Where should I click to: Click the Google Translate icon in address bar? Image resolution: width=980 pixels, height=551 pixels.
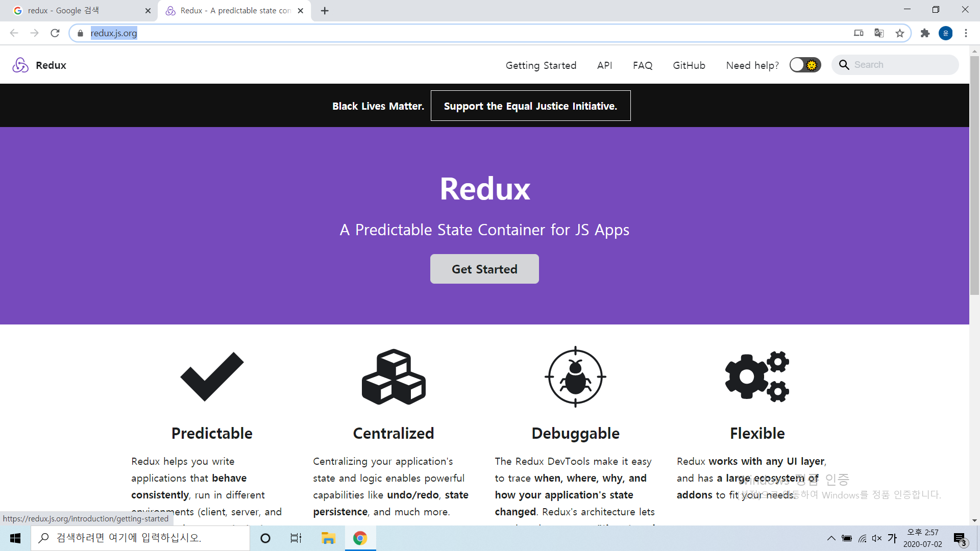879,33
